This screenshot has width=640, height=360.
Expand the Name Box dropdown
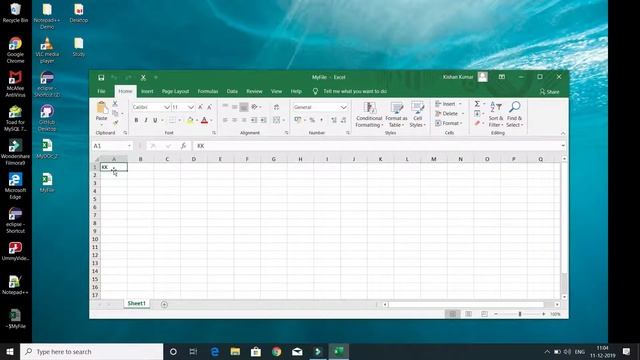click(129, 146)
